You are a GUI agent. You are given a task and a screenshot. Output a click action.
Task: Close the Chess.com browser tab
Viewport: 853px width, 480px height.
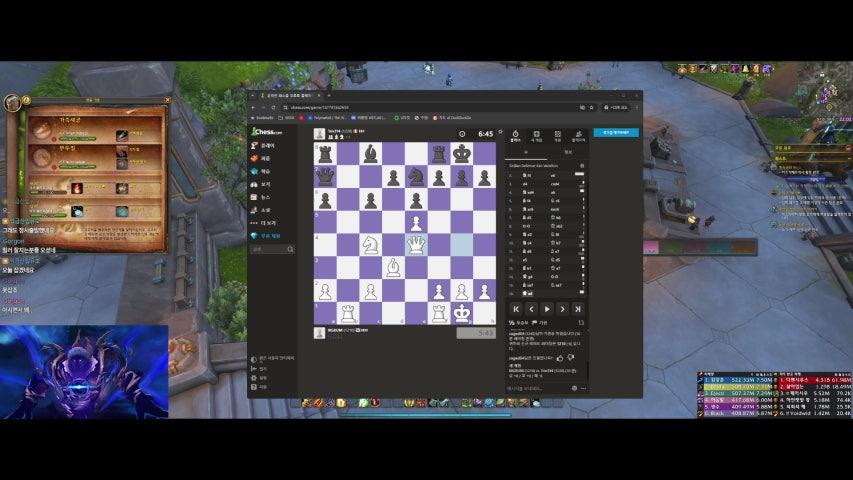(319, 96)
